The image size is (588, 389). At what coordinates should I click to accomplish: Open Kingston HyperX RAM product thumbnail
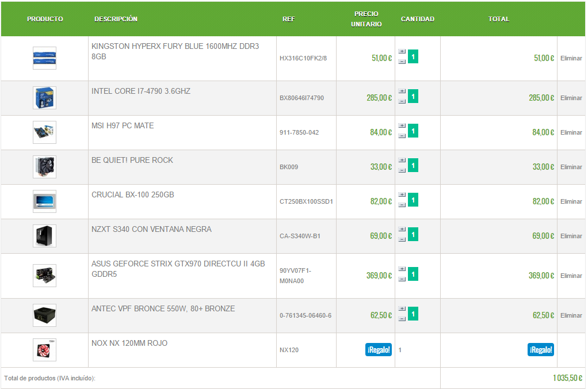tap(45, 58)
